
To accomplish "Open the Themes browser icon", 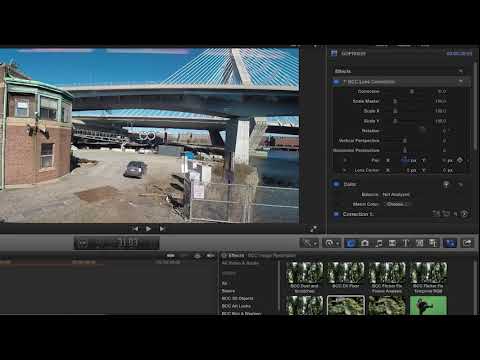I will 433,243.
